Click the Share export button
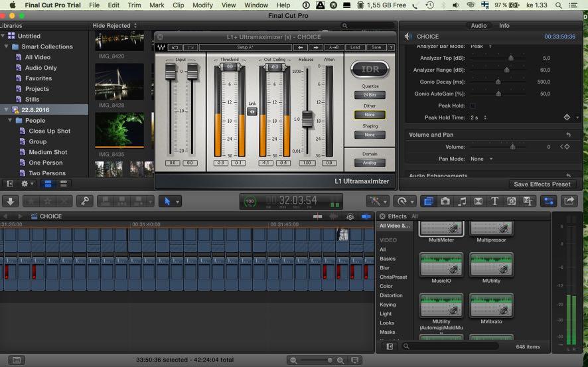 coord(569,201)
